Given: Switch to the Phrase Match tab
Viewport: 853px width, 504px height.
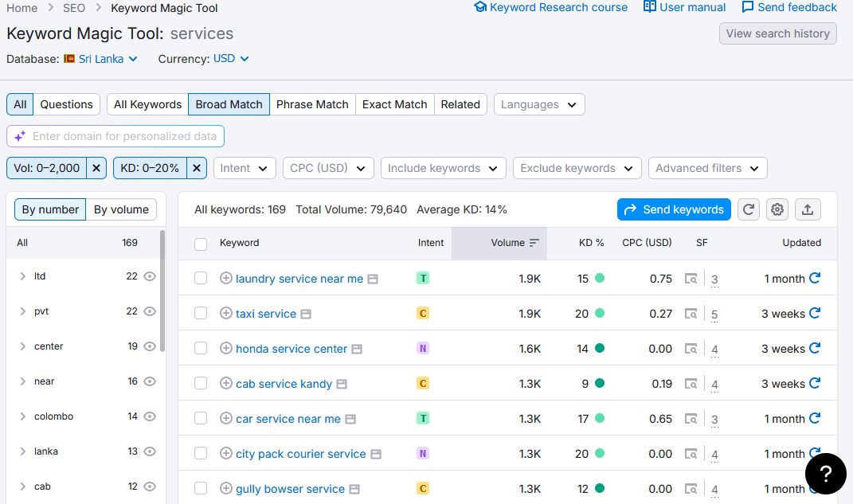Looking at the screenshot, I should 312,104.
